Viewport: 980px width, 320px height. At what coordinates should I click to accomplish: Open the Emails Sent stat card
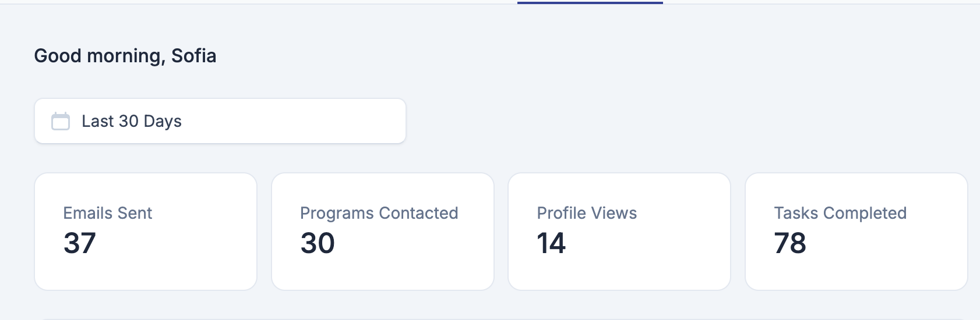pos(146,232)
